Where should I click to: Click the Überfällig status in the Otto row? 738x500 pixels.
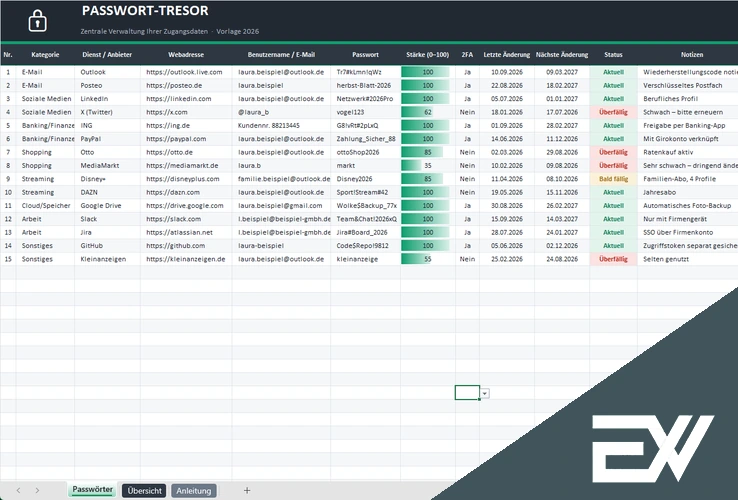613,152
